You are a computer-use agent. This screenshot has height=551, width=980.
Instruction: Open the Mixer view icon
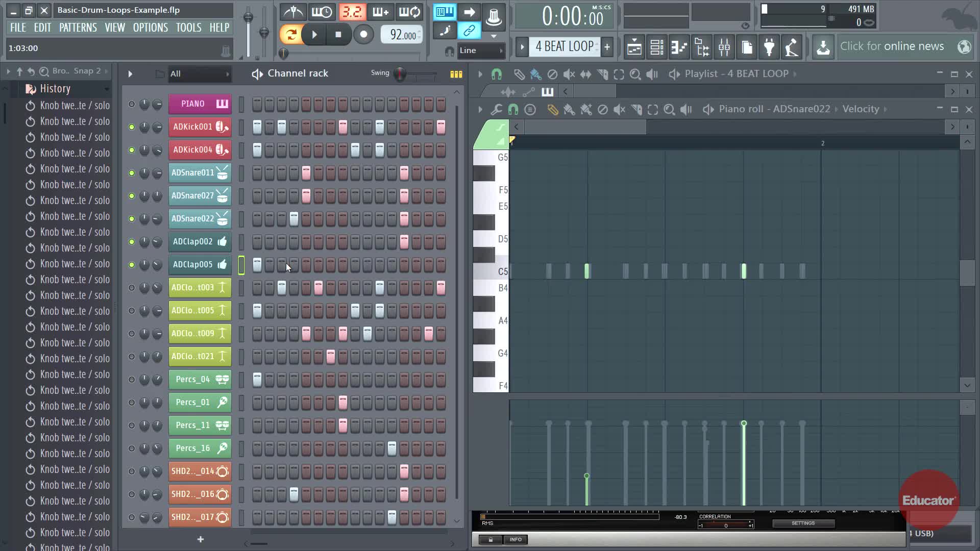point(724,47)
